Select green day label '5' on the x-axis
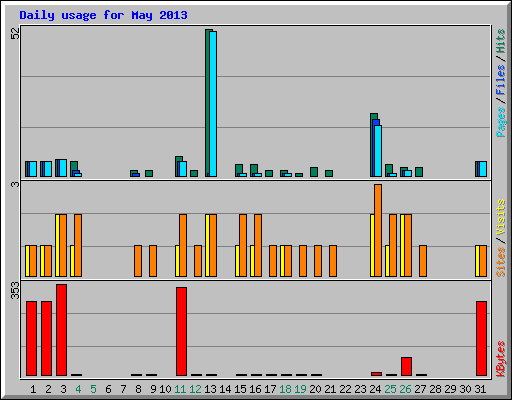 tap(93, 389)
